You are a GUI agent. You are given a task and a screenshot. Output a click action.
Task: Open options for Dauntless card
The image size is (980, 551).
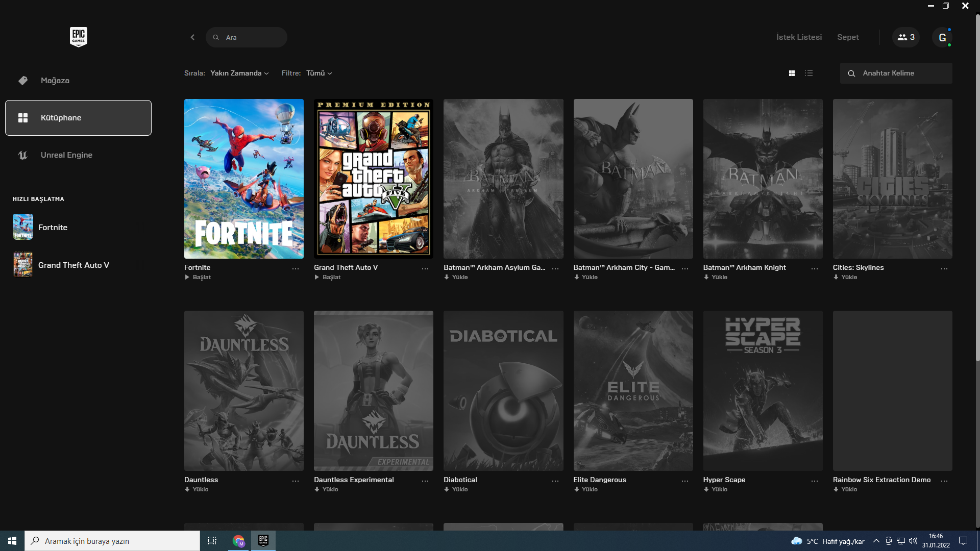[296, 481]
